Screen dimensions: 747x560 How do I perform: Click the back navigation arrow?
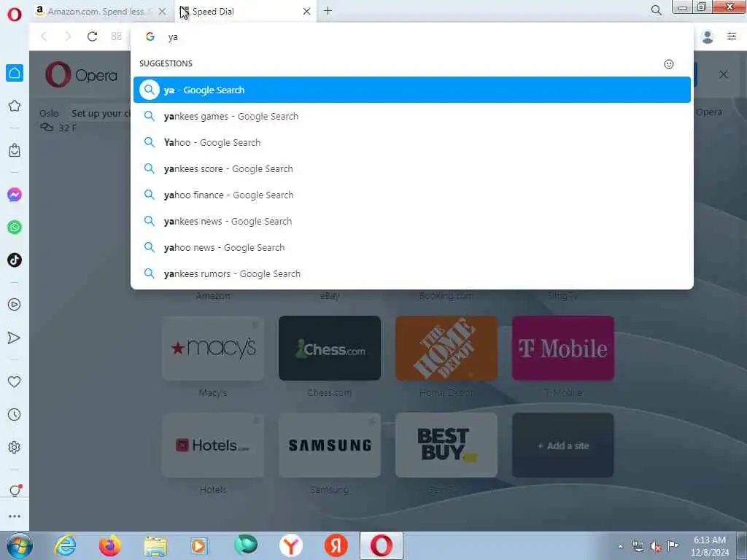pos(44,36)
